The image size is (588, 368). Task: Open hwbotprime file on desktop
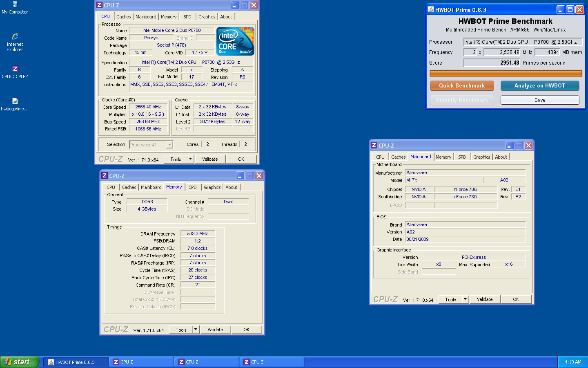[x=15, y=104]
